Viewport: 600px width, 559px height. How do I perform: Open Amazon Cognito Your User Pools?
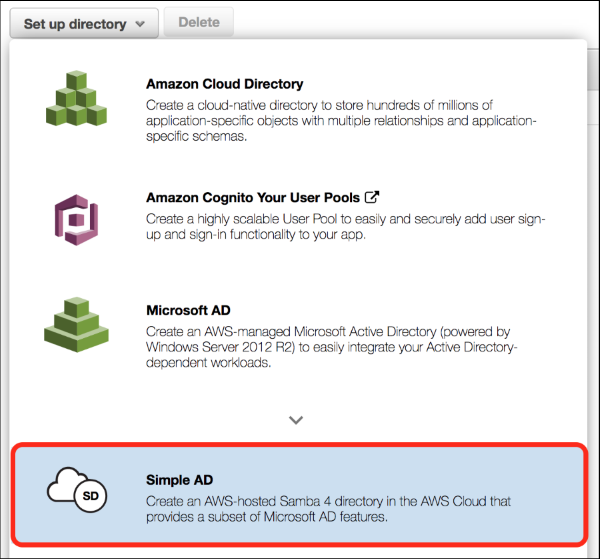coord(253,197)
